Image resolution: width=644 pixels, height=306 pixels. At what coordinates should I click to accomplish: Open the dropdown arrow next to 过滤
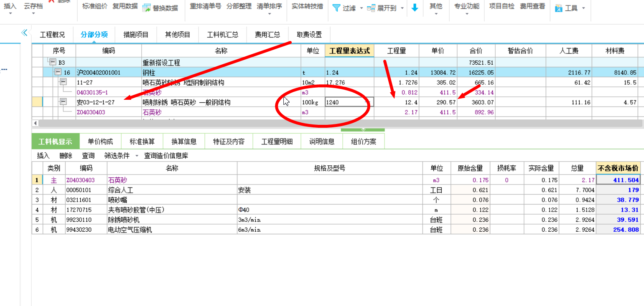361,8
